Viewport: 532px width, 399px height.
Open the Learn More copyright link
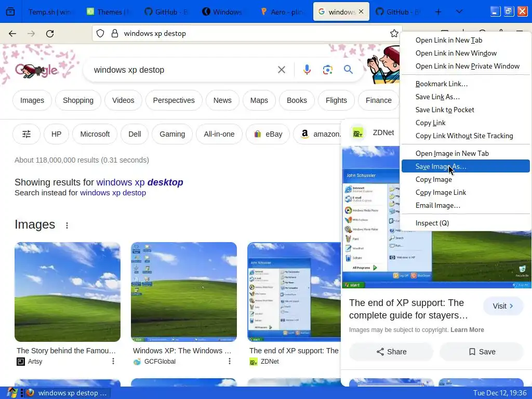click(467, 330)
